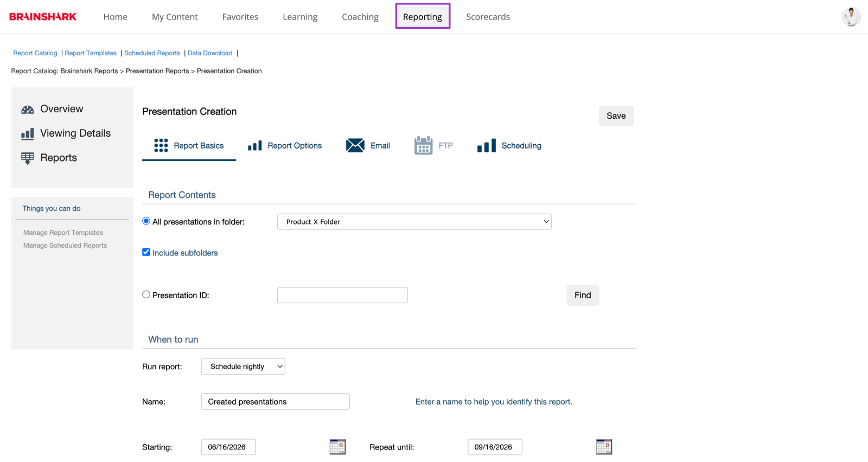Click the 'Enter a name to help' hint text

pos(494,402)
